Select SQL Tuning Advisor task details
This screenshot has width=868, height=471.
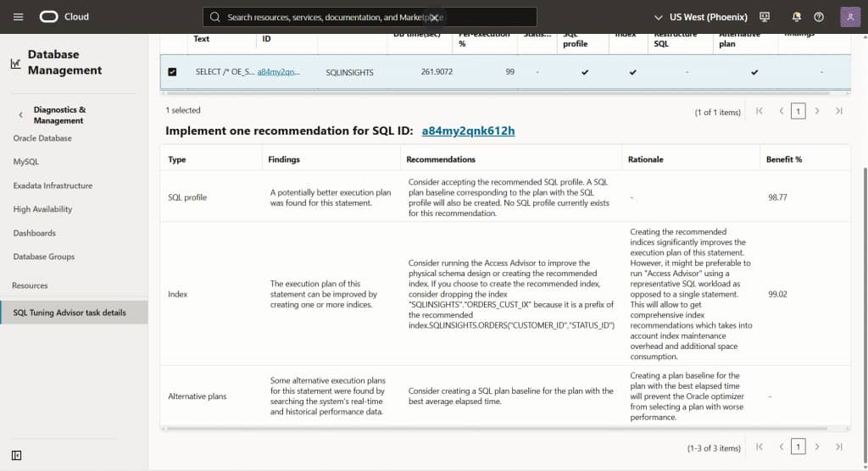tap(75, 312)
